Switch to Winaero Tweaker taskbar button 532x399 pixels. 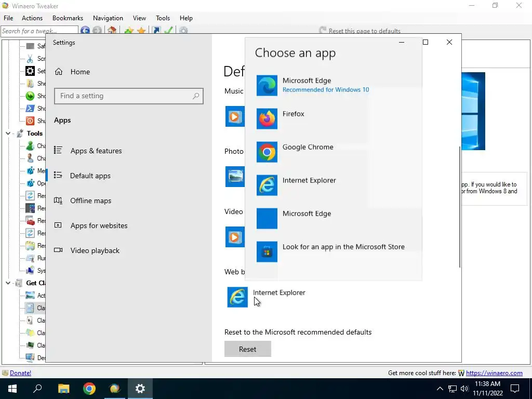115,389
